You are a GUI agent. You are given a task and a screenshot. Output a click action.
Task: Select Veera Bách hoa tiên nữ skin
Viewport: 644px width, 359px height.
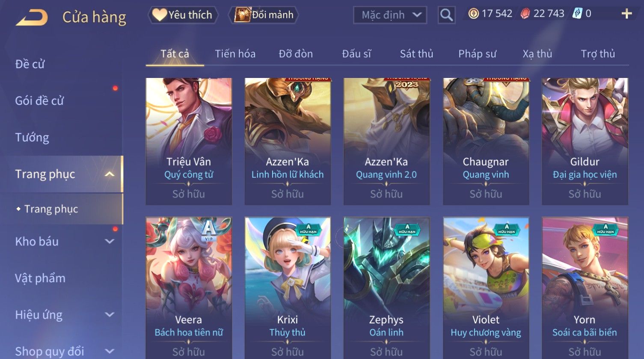pyautogui.click(x=189, y=288)
